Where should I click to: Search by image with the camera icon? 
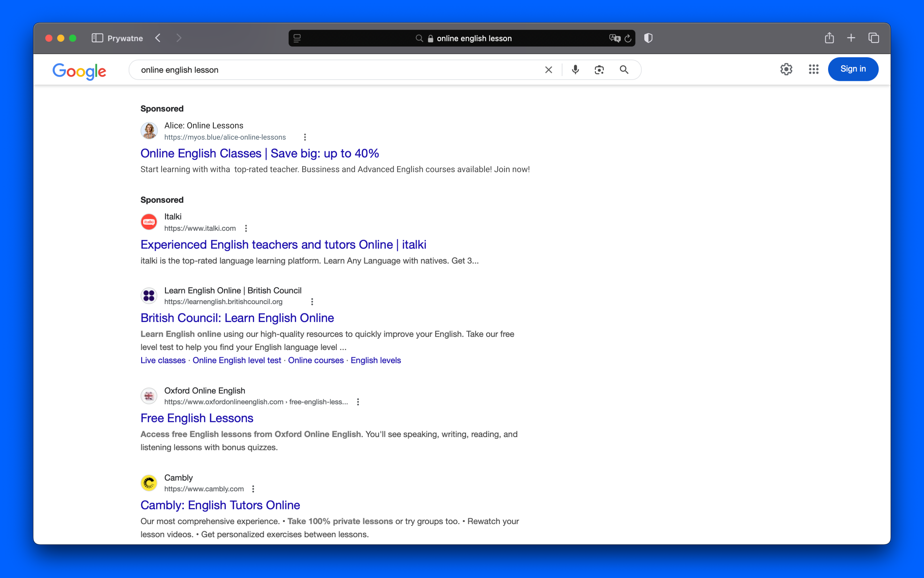(599, 70)
